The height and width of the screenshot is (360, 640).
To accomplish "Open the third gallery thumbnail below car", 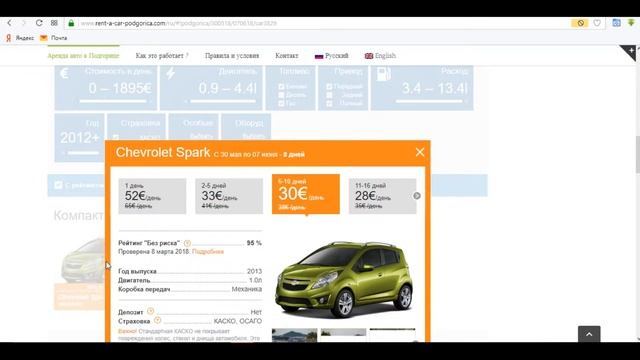I will (x=392, y=335).
